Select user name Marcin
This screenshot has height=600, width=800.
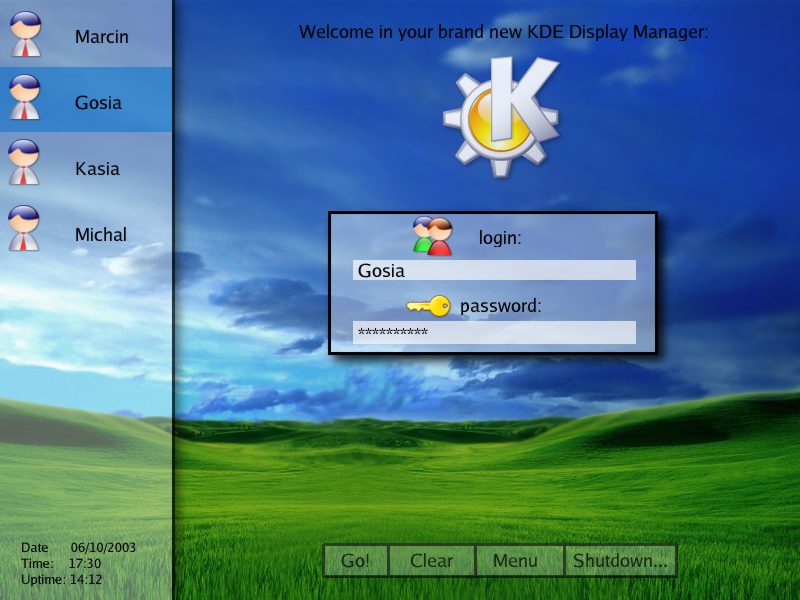click(x=102, y=37)
